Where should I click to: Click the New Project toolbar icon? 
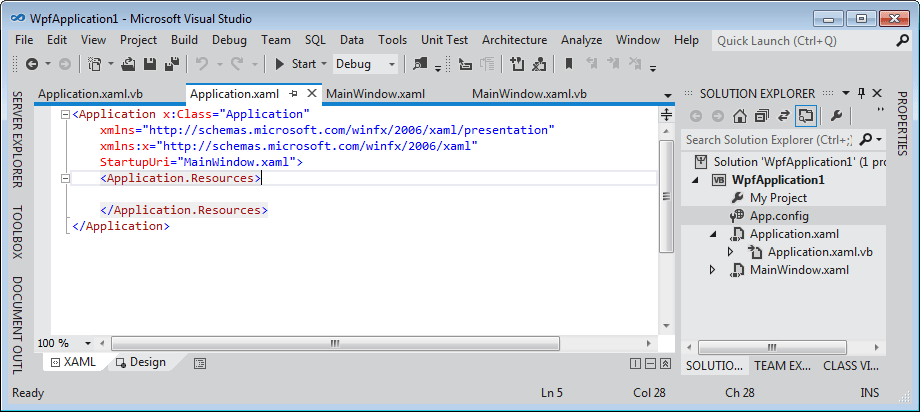pos(95,64)
